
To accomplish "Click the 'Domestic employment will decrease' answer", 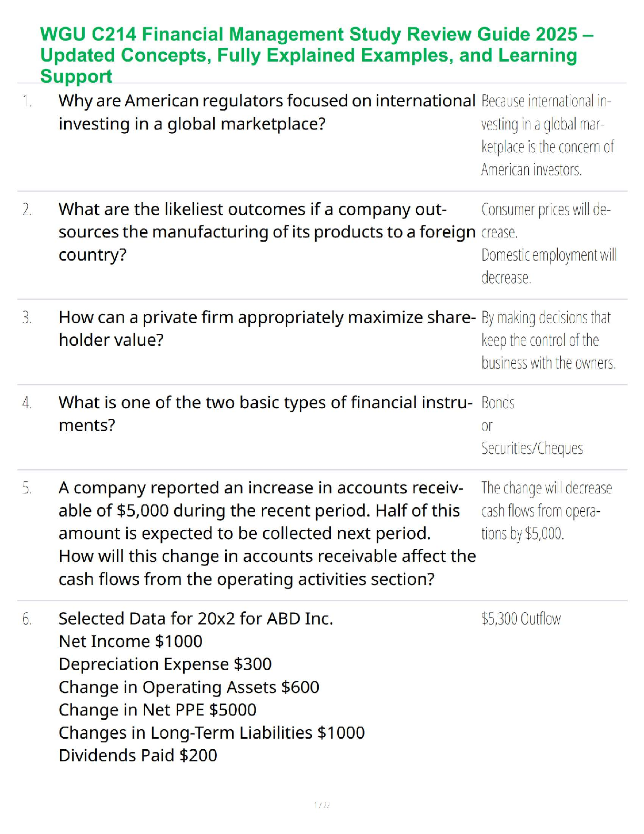I will point(549,266).
